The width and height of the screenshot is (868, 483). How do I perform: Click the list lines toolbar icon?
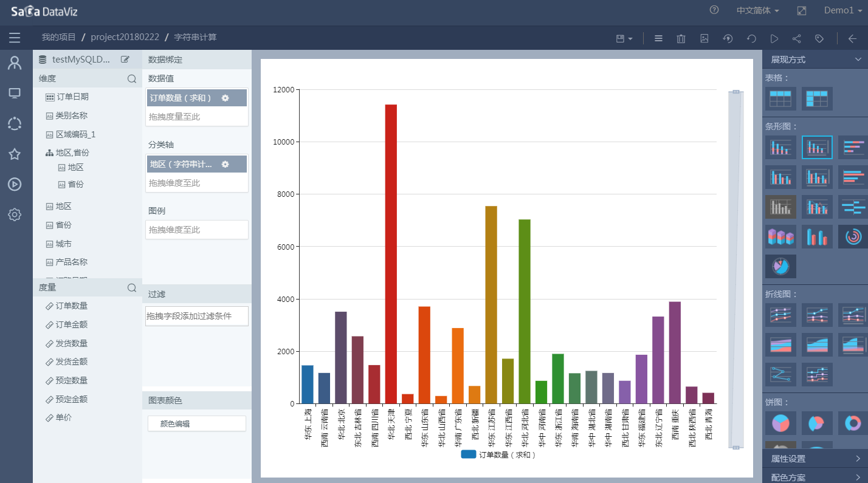click(658, 38)
